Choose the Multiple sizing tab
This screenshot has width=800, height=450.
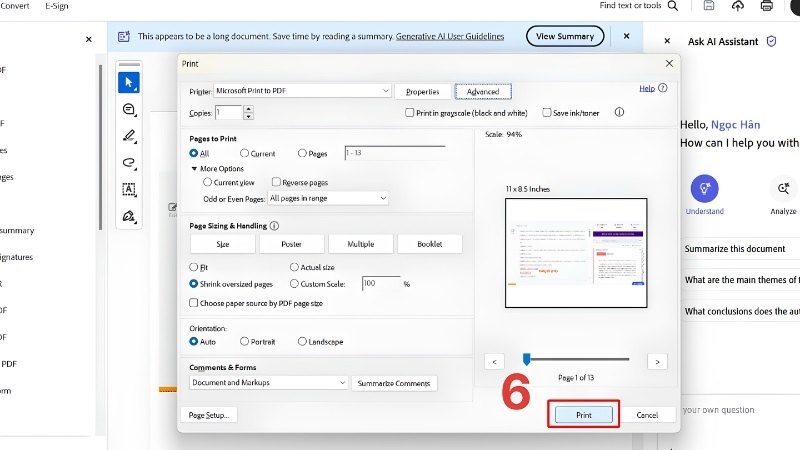(x=361, y=244)
